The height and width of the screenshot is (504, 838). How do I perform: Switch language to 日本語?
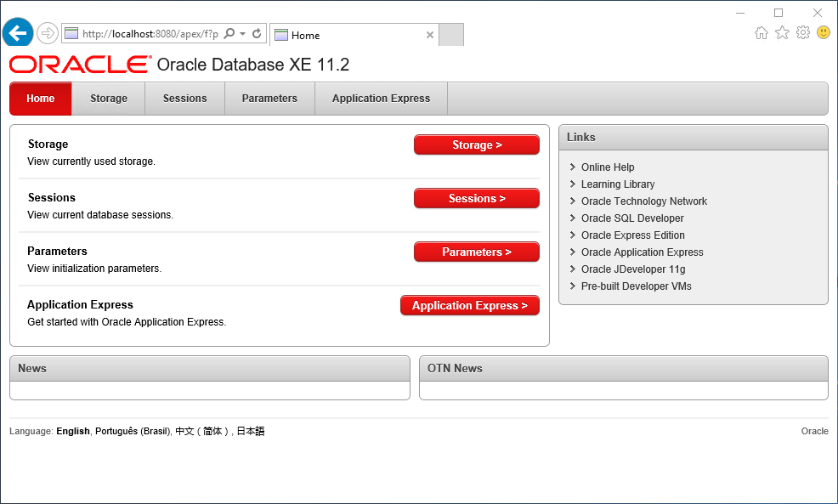pos(251,431)
